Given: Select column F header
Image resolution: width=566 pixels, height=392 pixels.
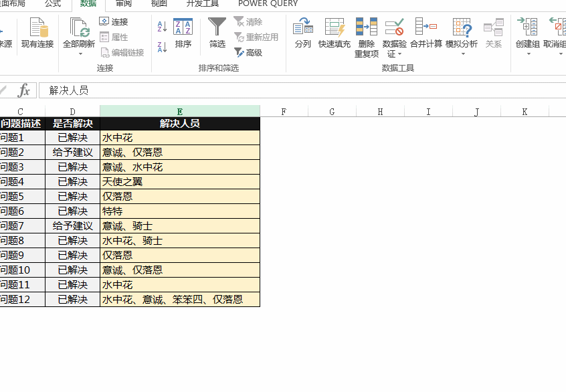Looking at the screenshot, I should [x=284, y=112].
